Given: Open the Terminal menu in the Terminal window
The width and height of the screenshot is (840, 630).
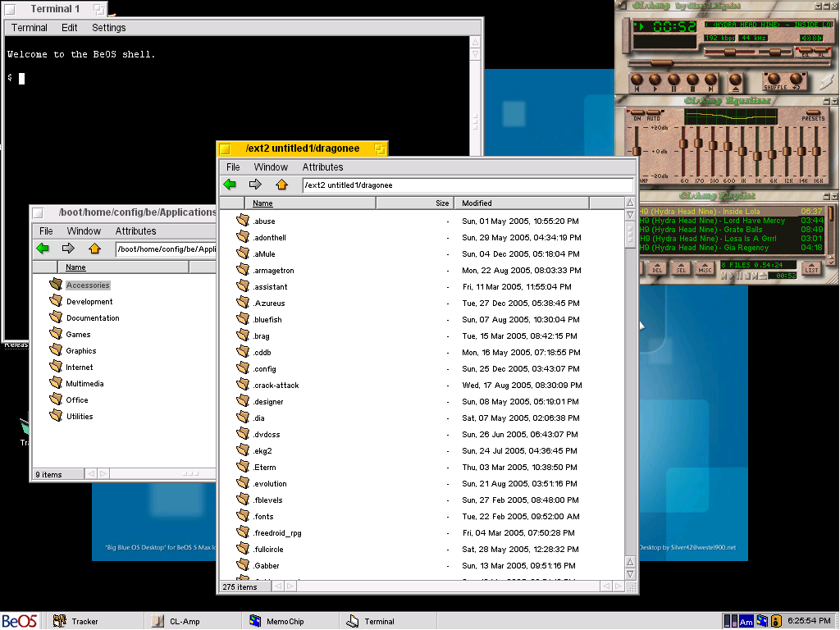Looking at the screenshot, I should tap(30, 28).
